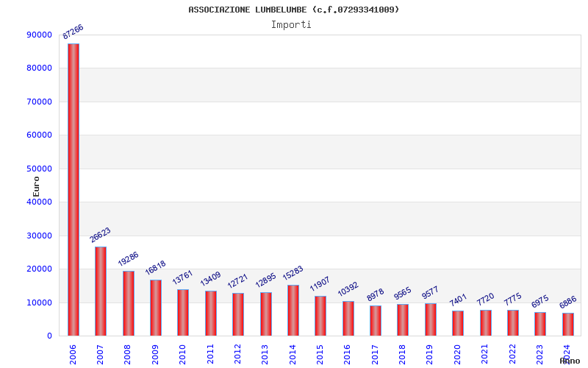Select the 2007 bar in the chart
588x368 pixels.
point(101,291)
